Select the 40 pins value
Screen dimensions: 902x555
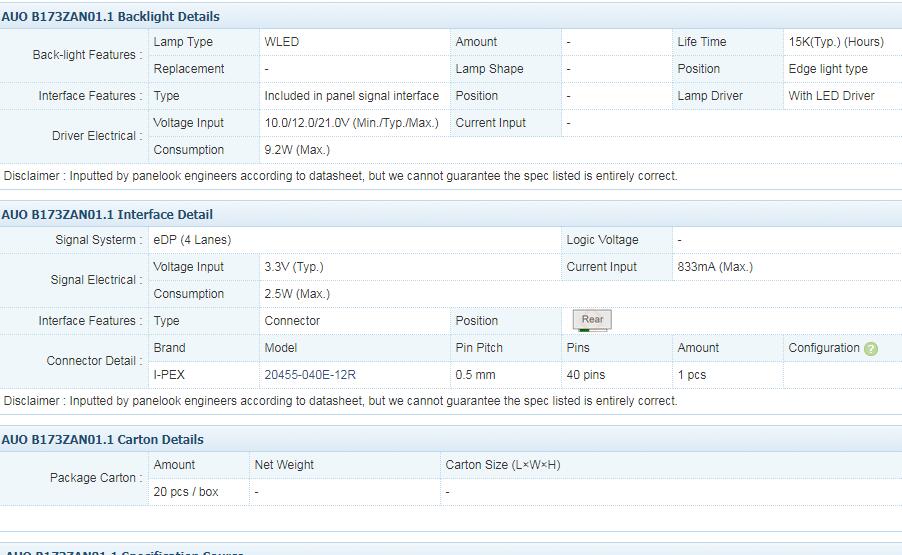(586, 375)
